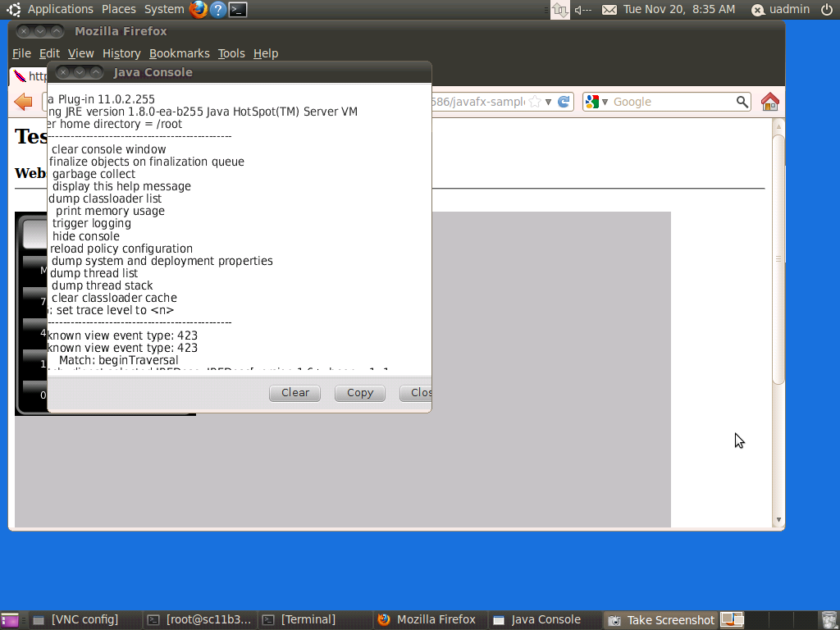Click the Firefox back arrow button
Image resolution: width=840 pixels, height=630 pixels.
24,102
